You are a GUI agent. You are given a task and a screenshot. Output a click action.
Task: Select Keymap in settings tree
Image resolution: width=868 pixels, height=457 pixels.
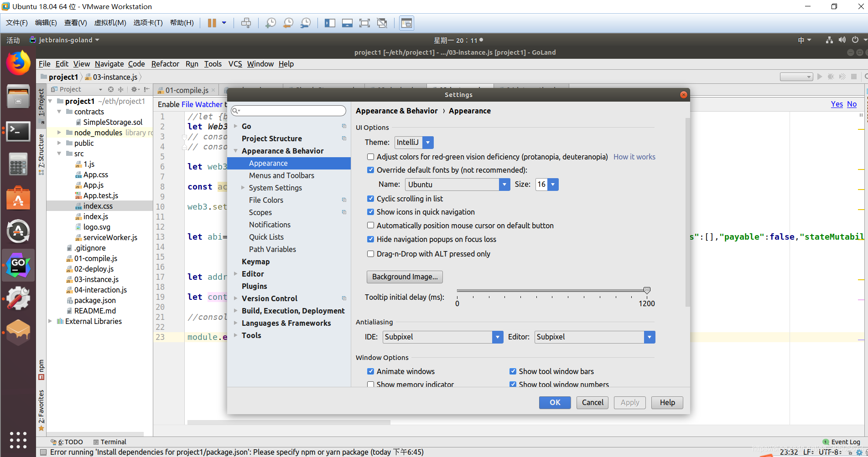pyautogui.click(x=255, y=262)
